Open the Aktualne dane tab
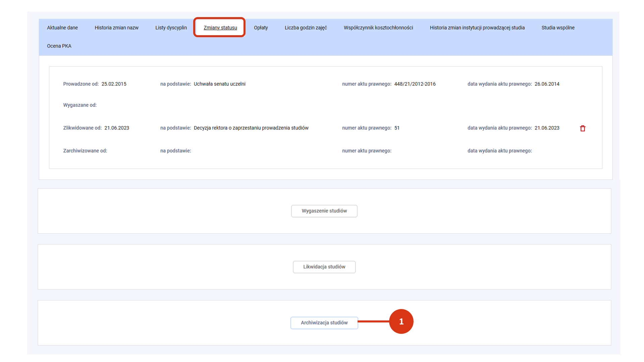 [x=62, y=28]
